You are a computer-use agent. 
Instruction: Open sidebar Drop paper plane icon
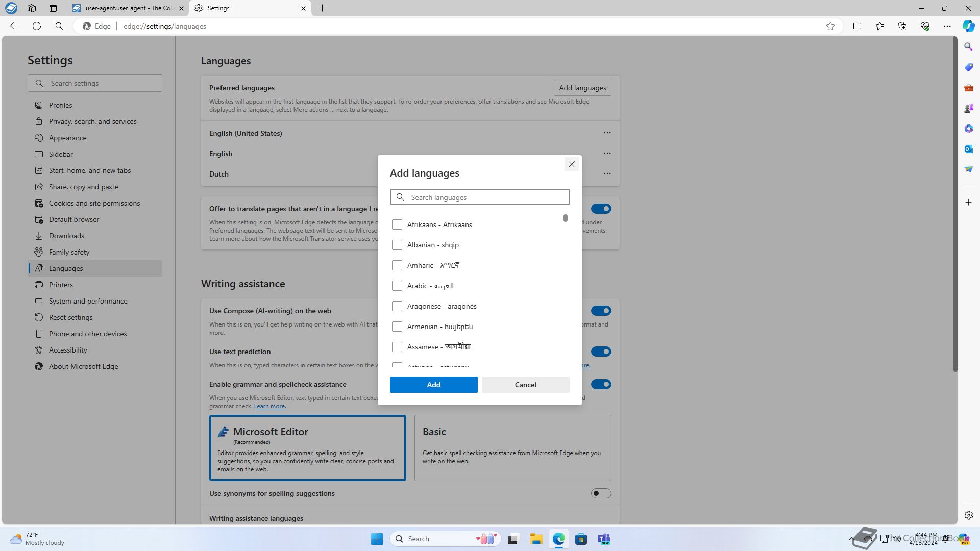tap(968, 169)
